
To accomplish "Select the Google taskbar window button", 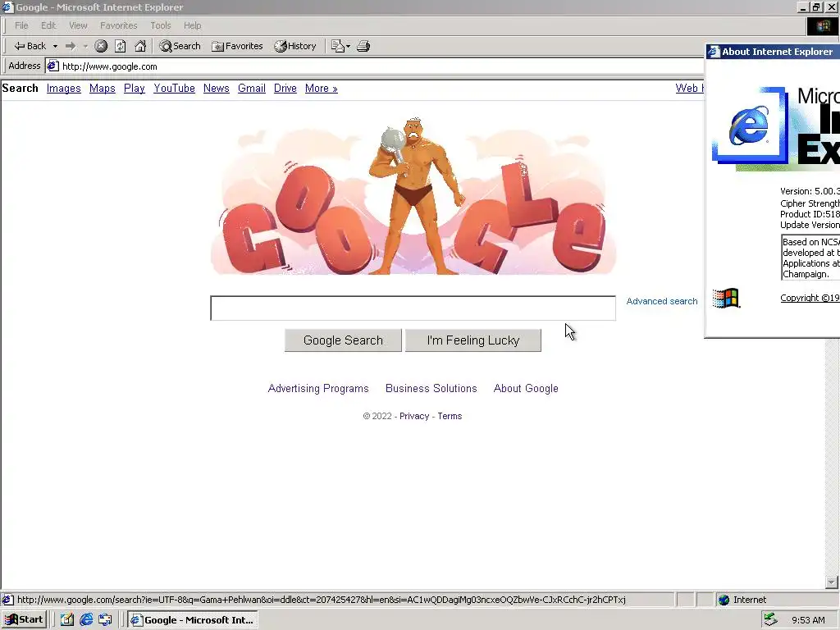I will [x=193, y=620].
